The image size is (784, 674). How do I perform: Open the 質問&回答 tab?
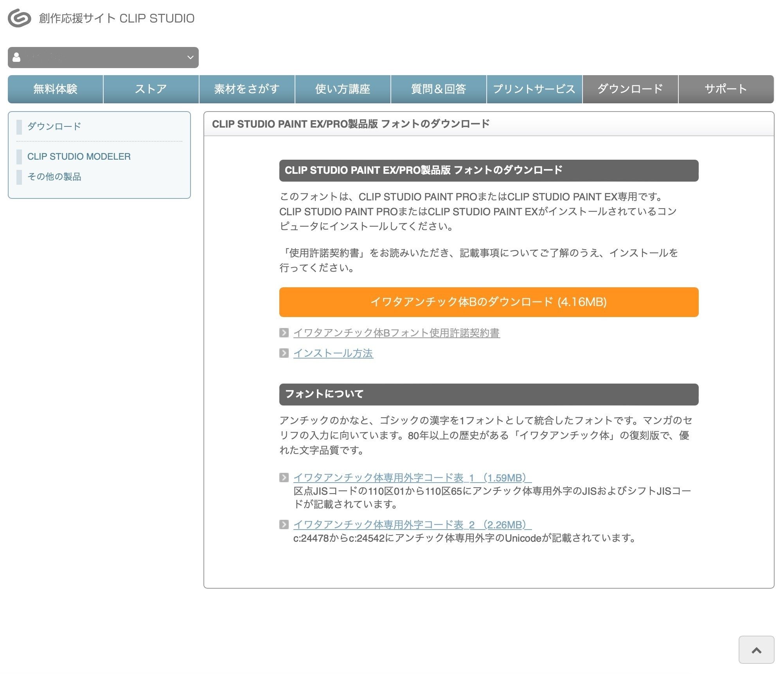tap(439, 89)
